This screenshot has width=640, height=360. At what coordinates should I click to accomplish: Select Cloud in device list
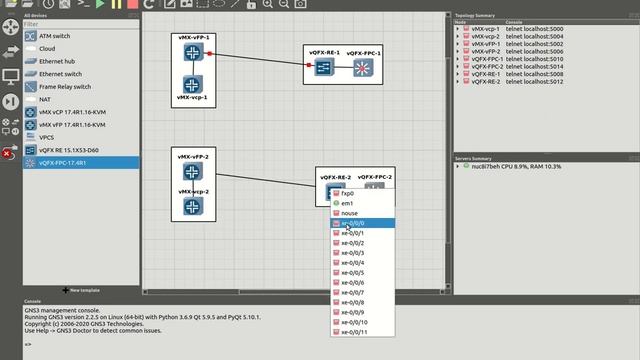(81, 49)
